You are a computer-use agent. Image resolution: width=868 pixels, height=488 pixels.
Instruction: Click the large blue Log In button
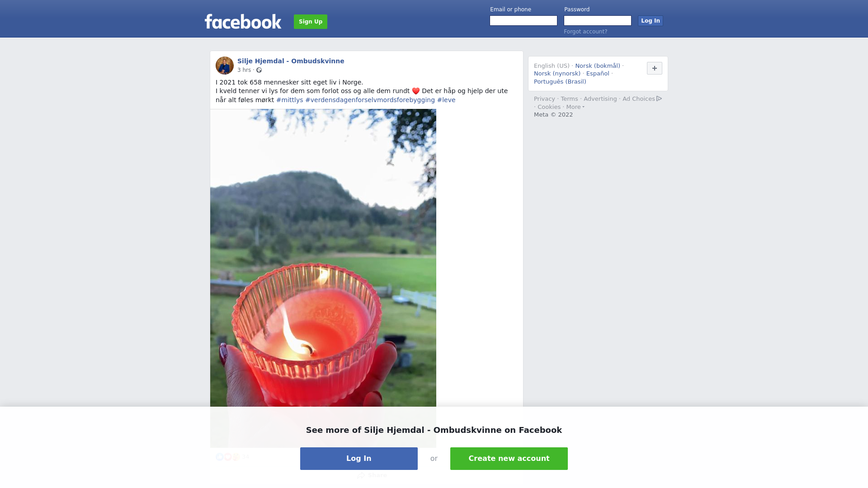pos(359,459)
